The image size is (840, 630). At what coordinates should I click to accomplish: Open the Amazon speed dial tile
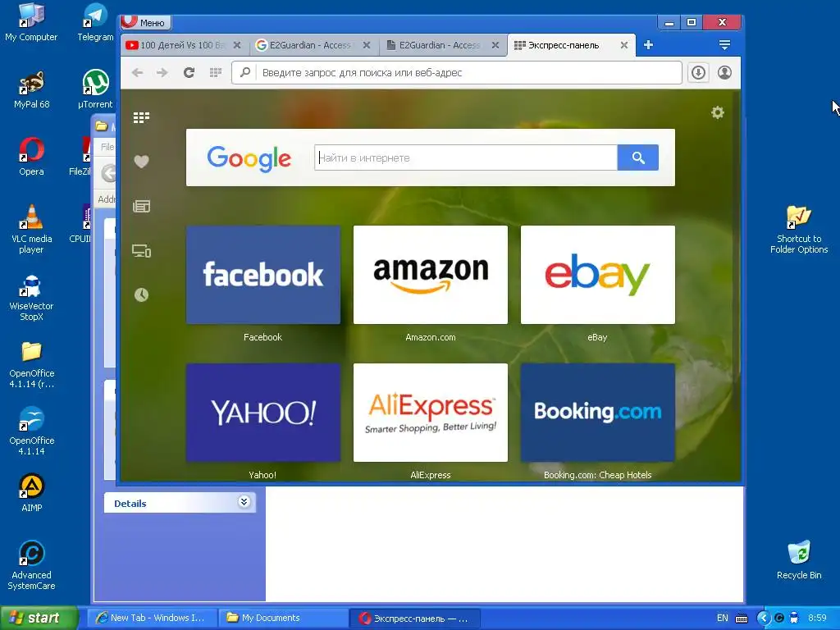pos(430,275)
